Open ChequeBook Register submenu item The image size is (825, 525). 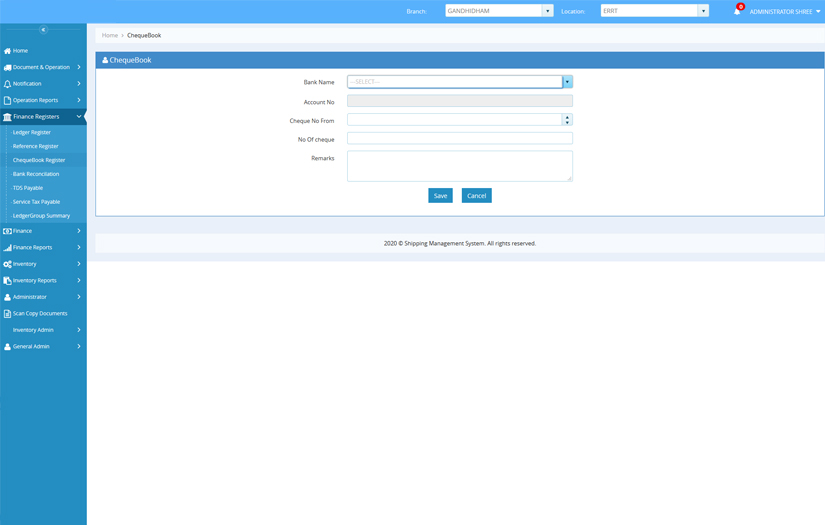(x=39, y=160)
